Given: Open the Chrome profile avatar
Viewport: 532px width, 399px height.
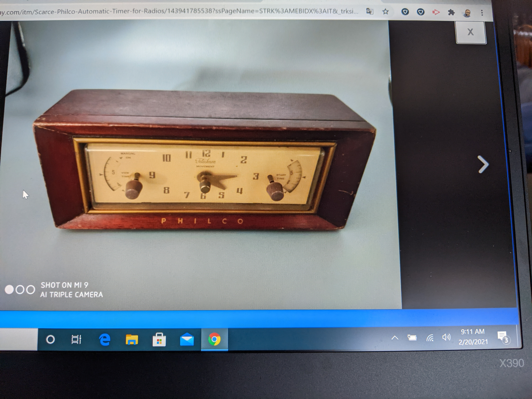Looking at the screenshot, I should pyautogui.click(x=467, y=13).
